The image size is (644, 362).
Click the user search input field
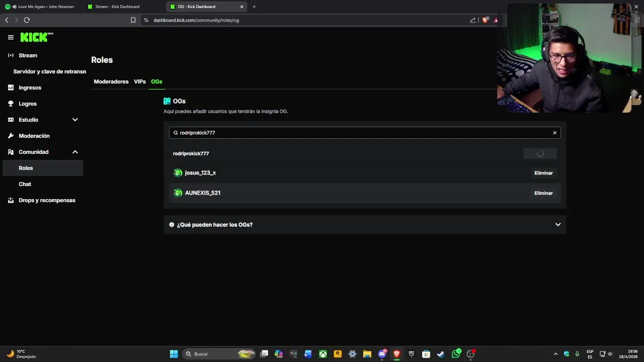tap(365, 133)
